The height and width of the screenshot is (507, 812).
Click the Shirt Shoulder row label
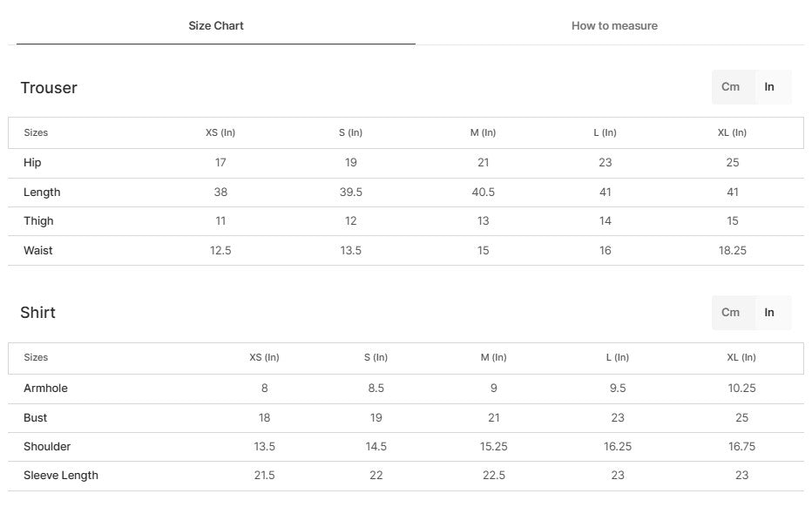47,447
